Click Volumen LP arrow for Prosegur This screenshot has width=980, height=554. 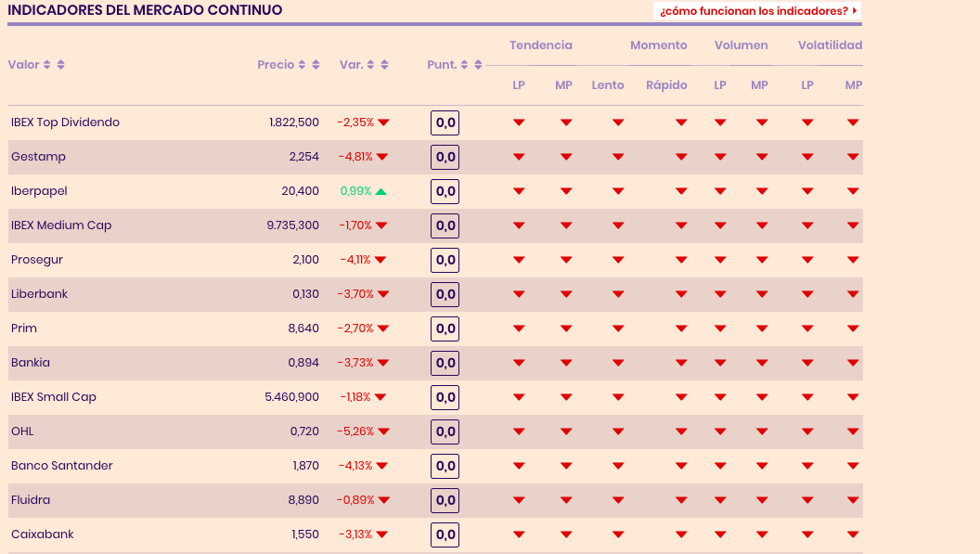tap(720, 260)
